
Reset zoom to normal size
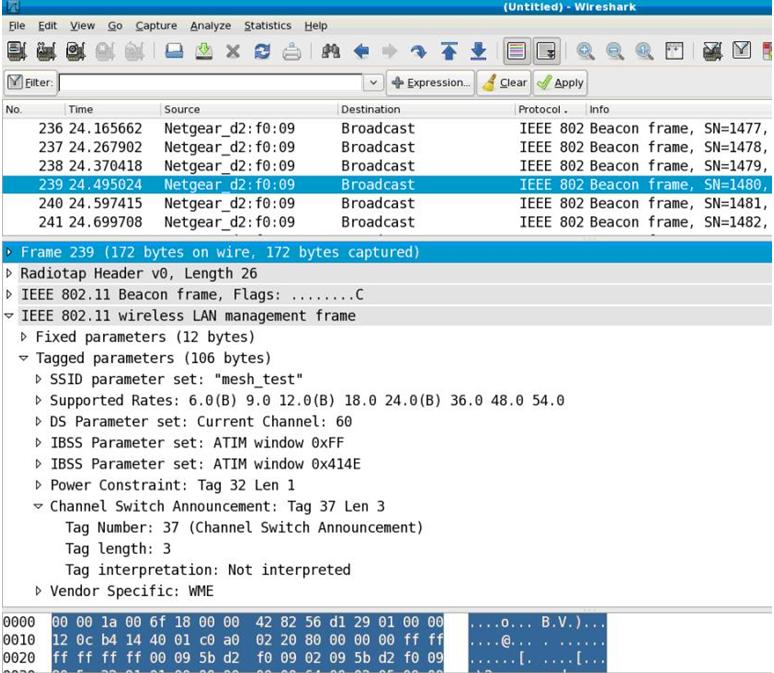(645, 51)
